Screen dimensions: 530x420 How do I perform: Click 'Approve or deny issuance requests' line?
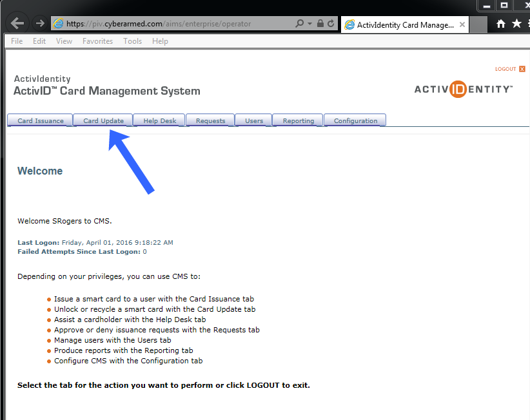(x=157, y=330)
